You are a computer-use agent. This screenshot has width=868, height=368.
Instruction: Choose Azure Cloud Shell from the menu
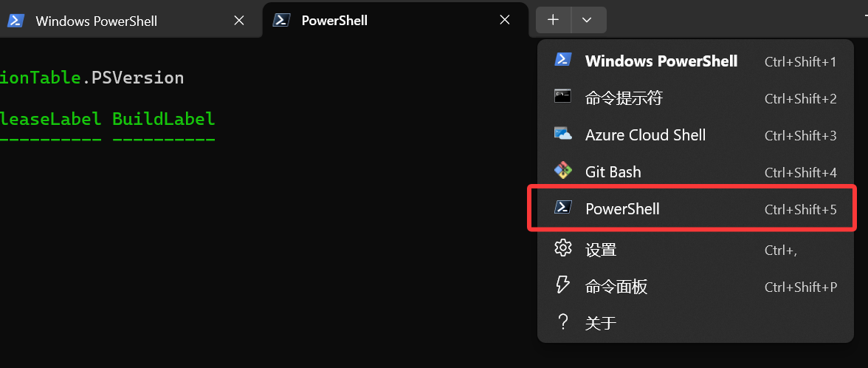click(x=695, y=134)
